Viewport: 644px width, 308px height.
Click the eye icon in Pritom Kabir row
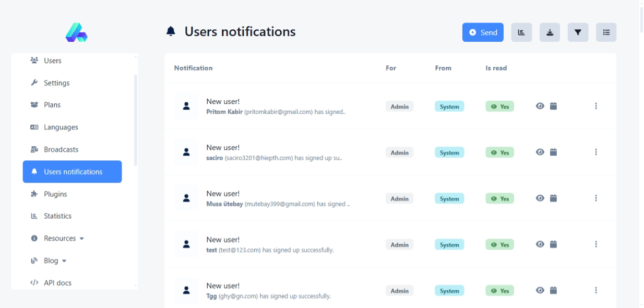point(540,106)
